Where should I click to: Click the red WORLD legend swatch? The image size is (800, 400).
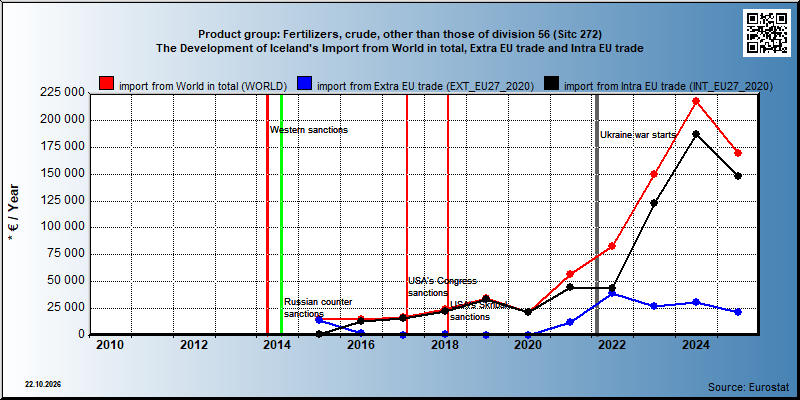point(106,85)
